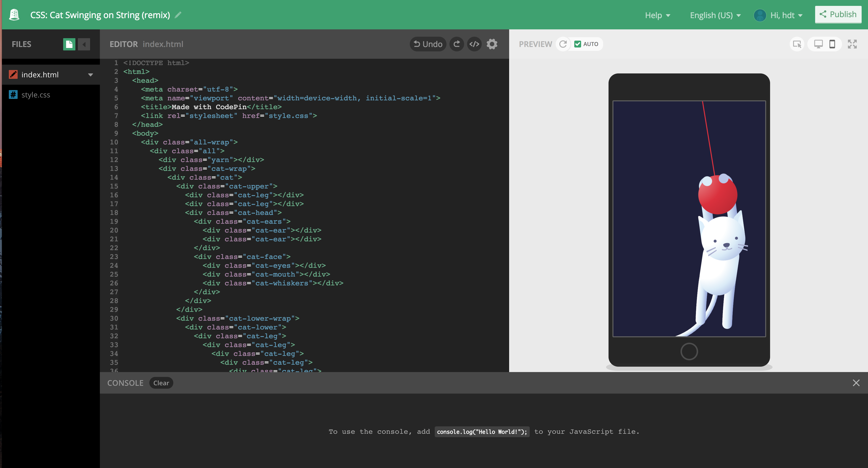868x468 pixels.
Task: Toggle the AUTO refresh checkbox
Action: pyautogui.click(x=578, y=44)
